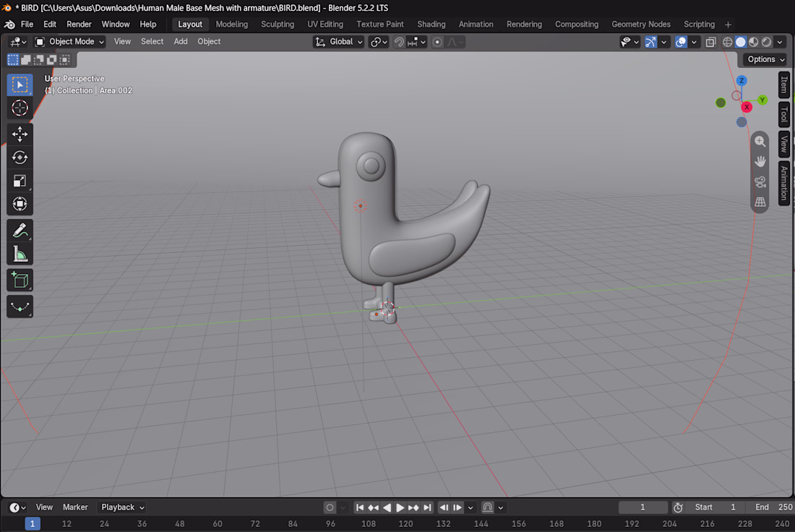
Task: Toggle the camera view icon
Action: 760,182
